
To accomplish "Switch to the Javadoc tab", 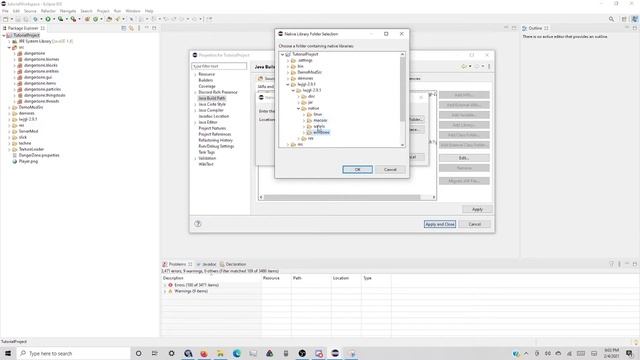I will tap(206, 264).
